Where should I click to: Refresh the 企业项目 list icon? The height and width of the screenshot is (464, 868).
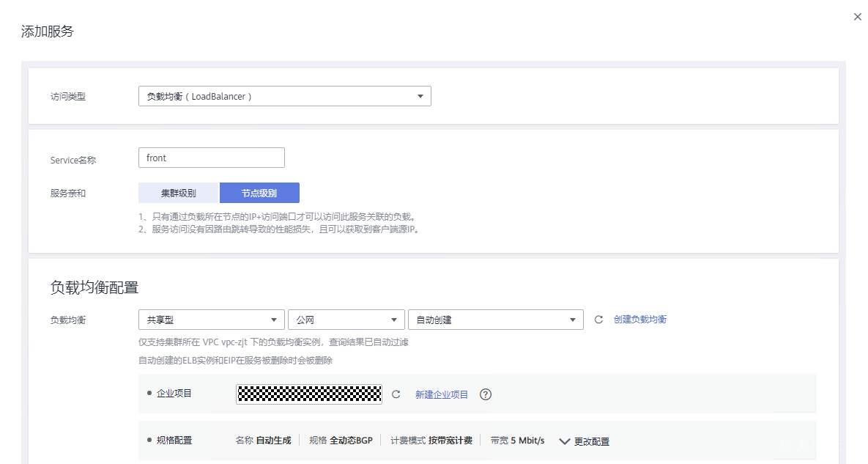pos(396,394)
